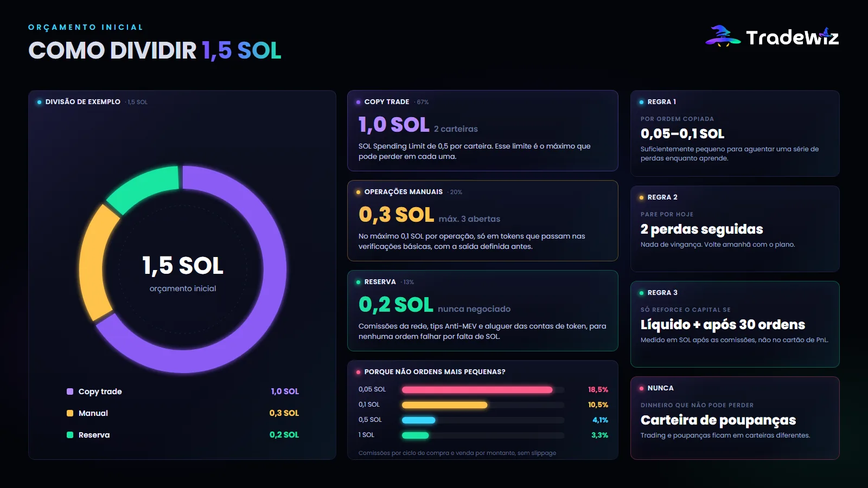The image size is (868, 488).
Task: Click the "DIVISÃO DE EXEMPLO" panel title
Action: point(83,102)
